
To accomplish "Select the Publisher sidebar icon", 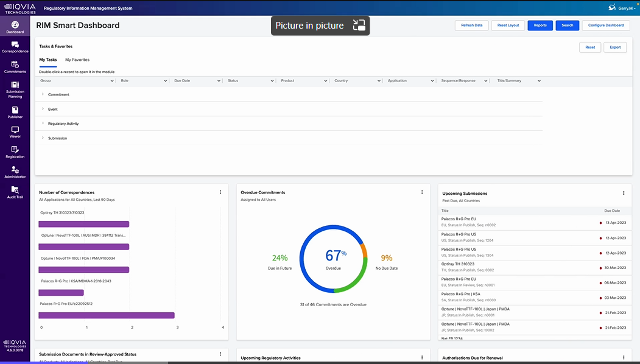I will point(15,111).
